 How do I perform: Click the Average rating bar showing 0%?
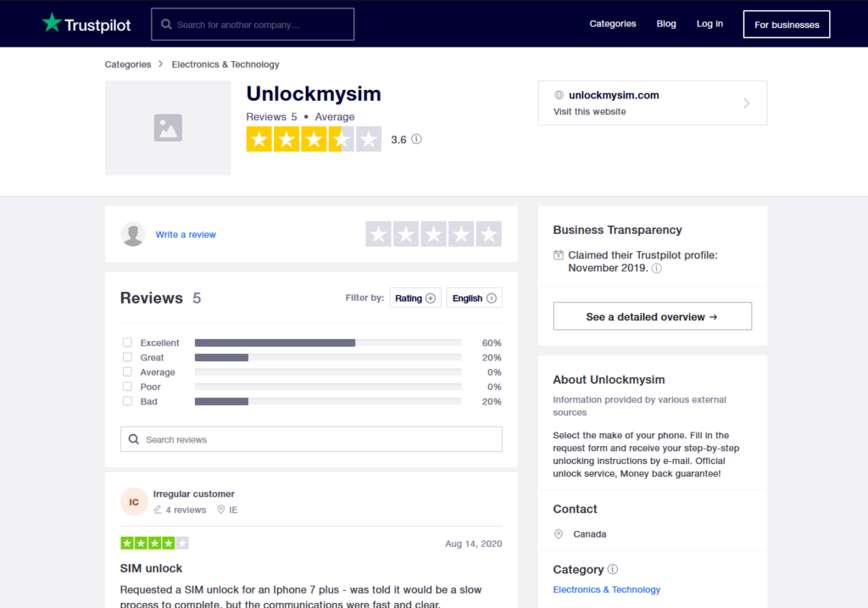(x=328, y=372)
